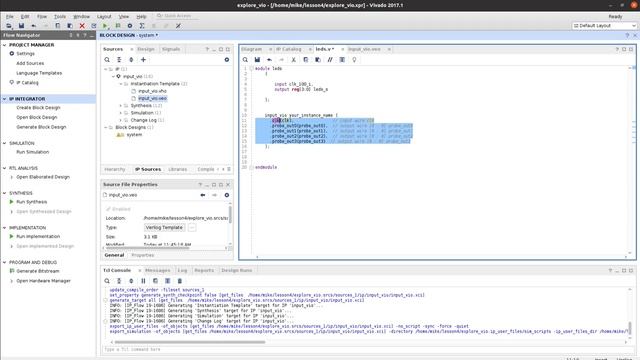Open Language Templates
Screen dimensions: 640x360
coord(39,73)
